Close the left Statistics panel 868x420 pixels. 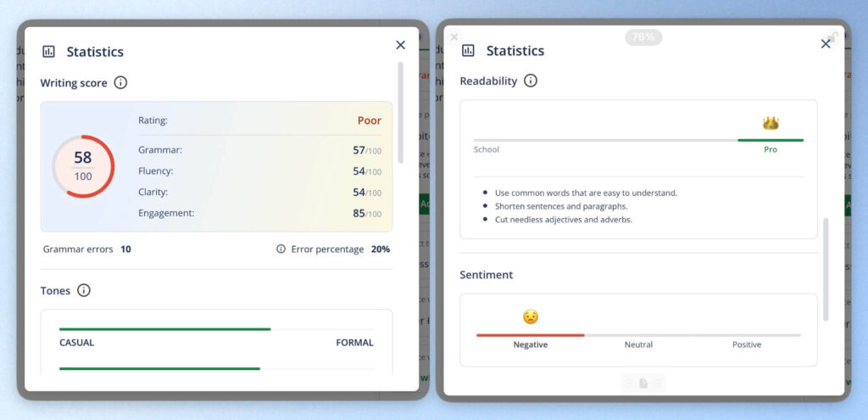(x=401, y=45)
